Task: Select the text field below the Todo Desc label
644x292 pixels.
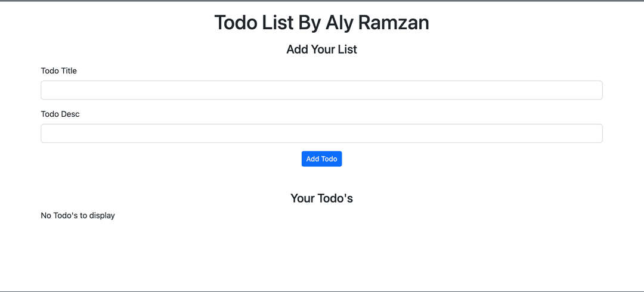Action: pyautogui.click(x=321, y=133)
